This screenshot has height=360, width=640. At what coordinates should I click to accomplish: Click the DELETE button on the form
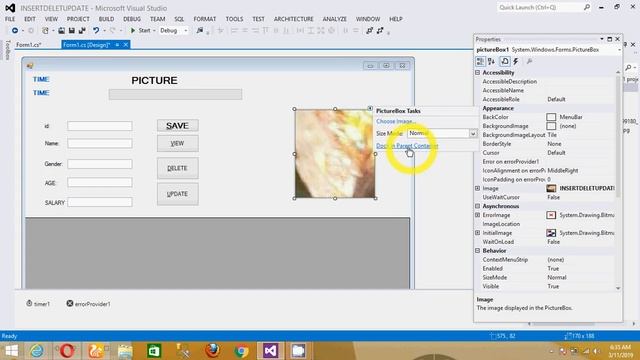pyautogui.click(x=178, y=168)
